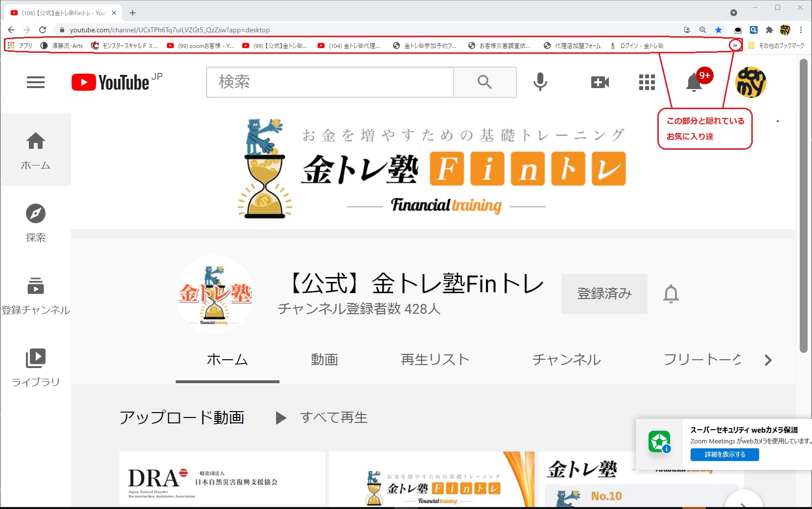Expand more channel tabs with right chevron
Screen dimensions: 812x509
click(768, 360)
